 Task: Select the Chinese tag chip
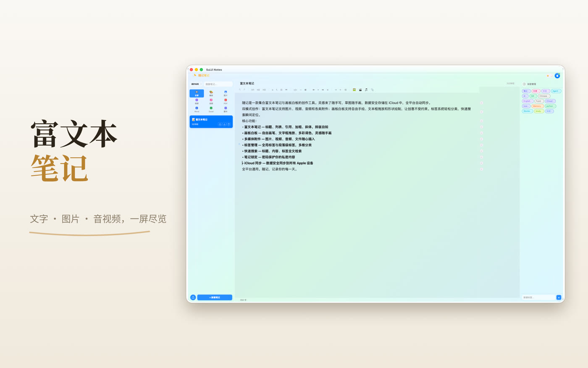(x=544, y=96)
